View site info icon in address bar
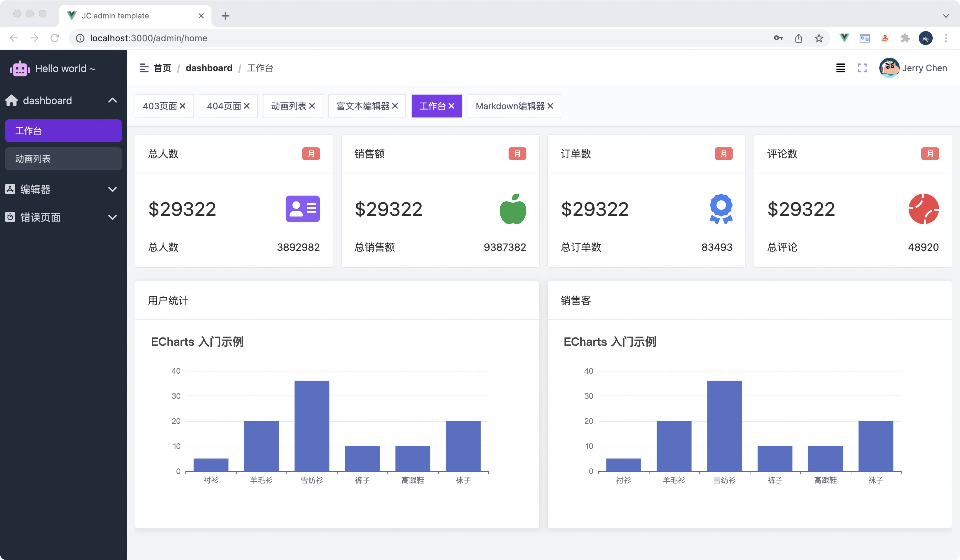 tap(80, 38)
